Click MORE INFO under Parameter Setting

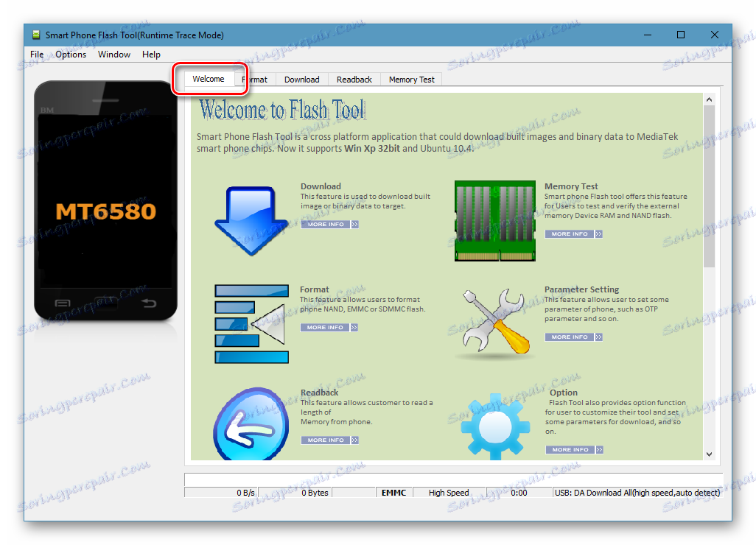(570, 337)
